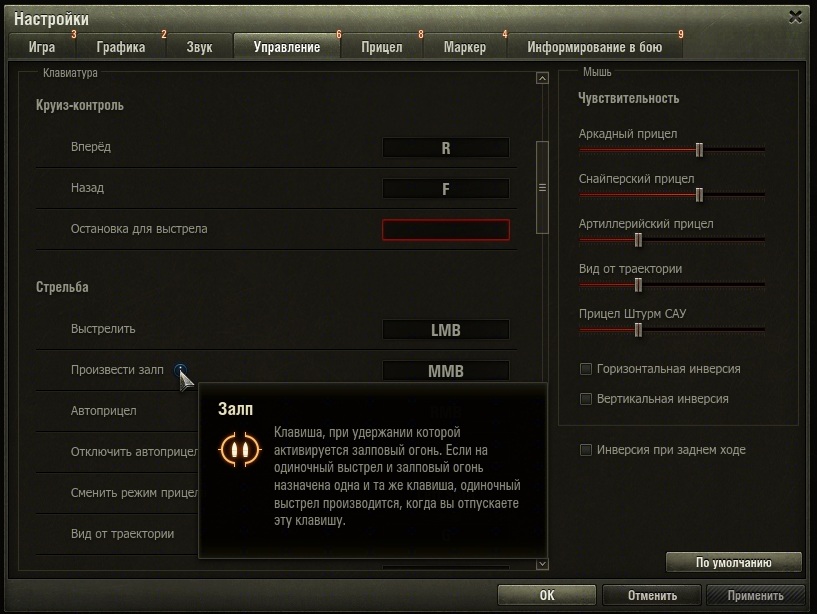This screenshot has height=614, width=817.
Task: Click the Сменить режим прицела row label
Action: click(x=134, y=493)
